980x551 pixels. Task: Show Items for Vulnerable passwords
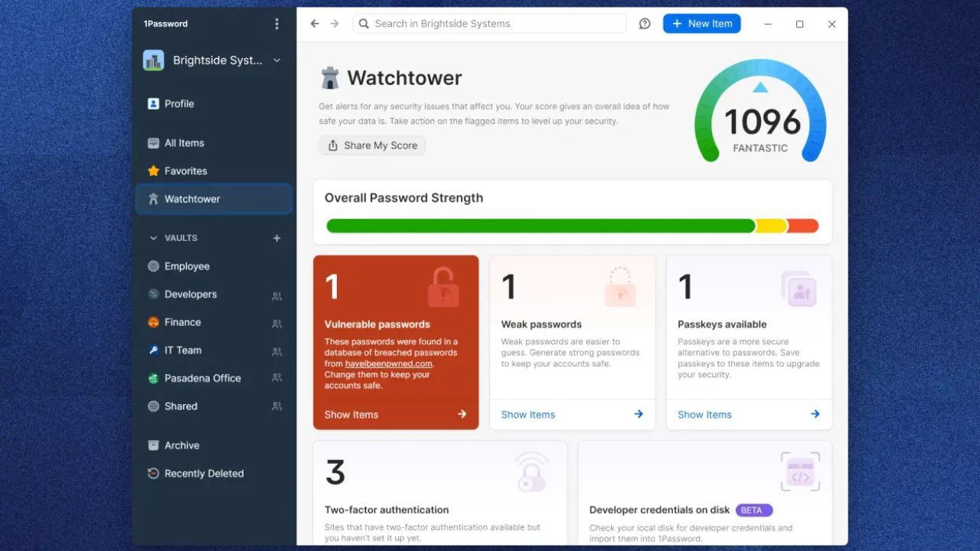[351, 414]
